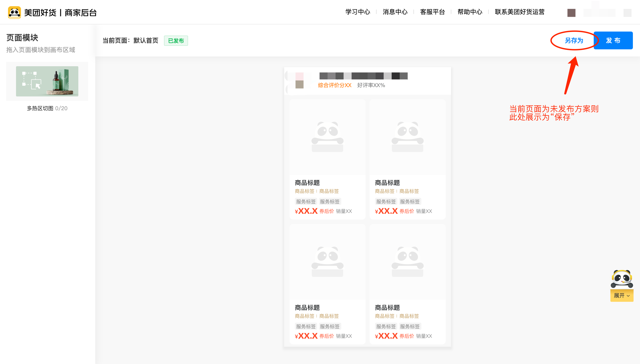Image resolution: width=640 pixels, height=364 pixels.
Task: Click the first product's 商品标题 text
Action: (x=307, y=183)
